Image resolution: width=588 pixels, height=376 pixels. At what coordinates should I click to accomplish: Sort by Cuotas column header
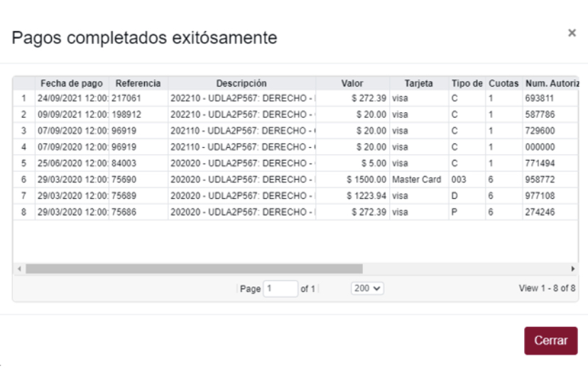click(x=503, y=83)
